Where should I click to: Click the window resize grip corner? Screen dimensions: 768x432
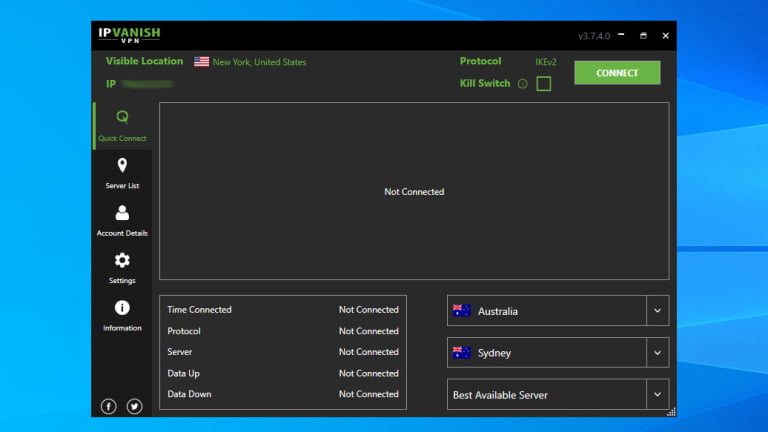coord(672,412)
